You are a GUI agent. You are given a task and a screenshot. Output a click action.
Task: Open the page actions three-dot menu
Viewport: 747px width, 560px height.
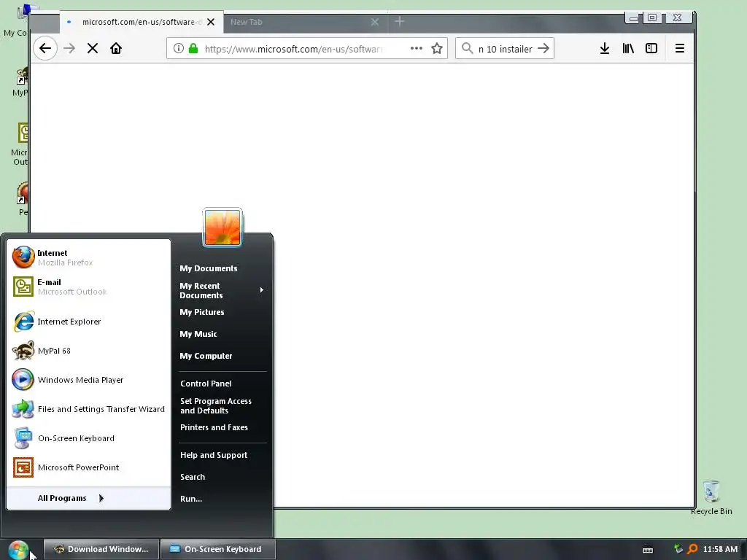tap(416, 48)
